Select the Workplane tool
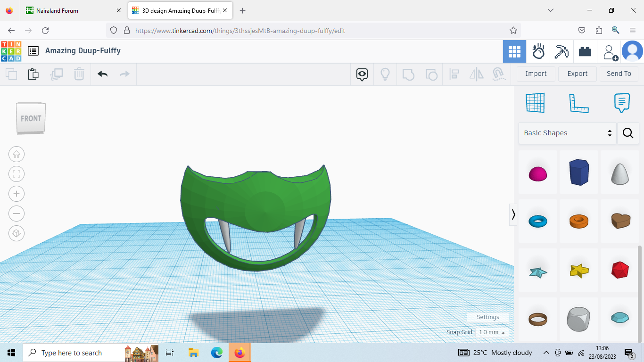 point(535,103)
